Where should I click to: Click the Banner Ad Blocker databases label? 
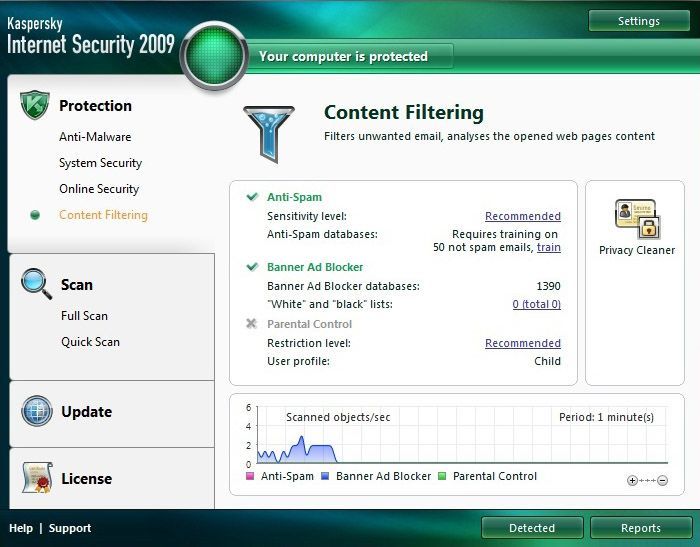[x=343, y=286]
